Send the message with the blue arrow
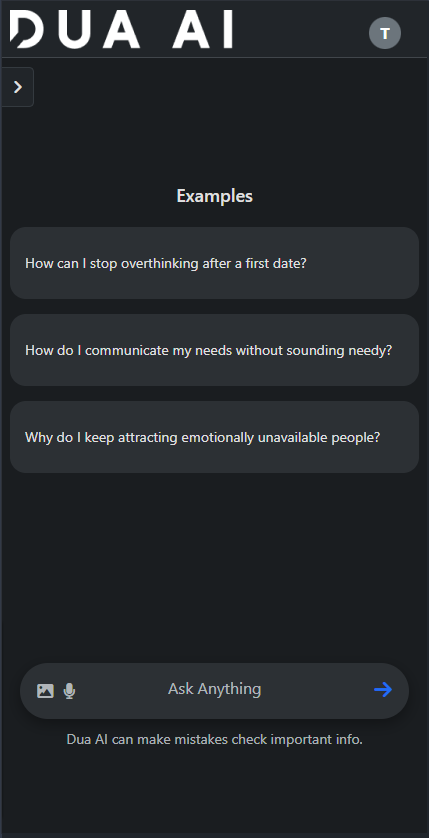429x838 pixels. 383,689
